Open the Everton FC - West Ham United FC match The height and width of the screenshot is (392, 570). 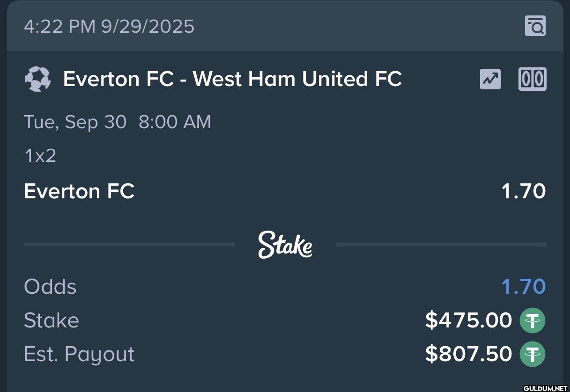[x=232, y=79]
